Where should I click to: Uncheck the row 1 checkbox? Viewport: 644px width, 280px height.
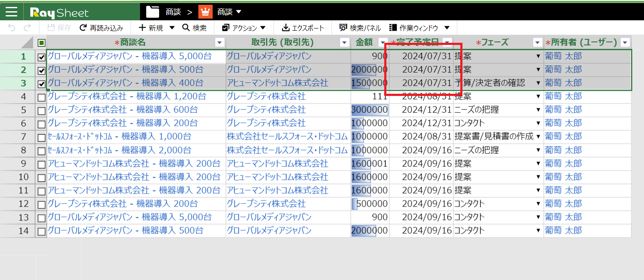click(41, 57)
